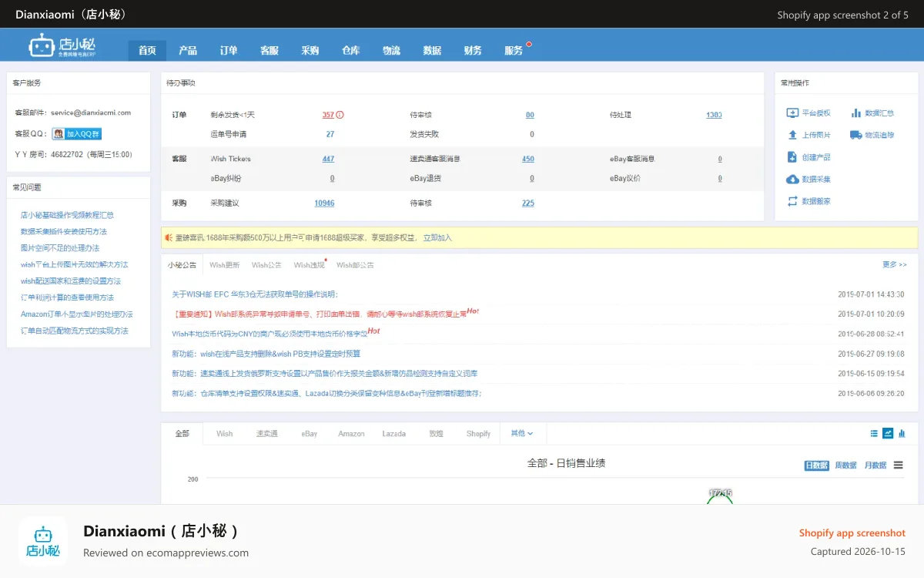Viewport: 924px width, 578px height.
Task: Select the 小秘公告 tab
Action: coord(182,264)
